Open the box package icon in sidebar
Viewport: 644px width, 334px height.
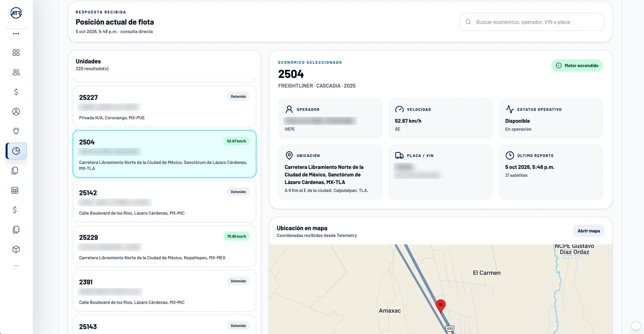[16, 249]
